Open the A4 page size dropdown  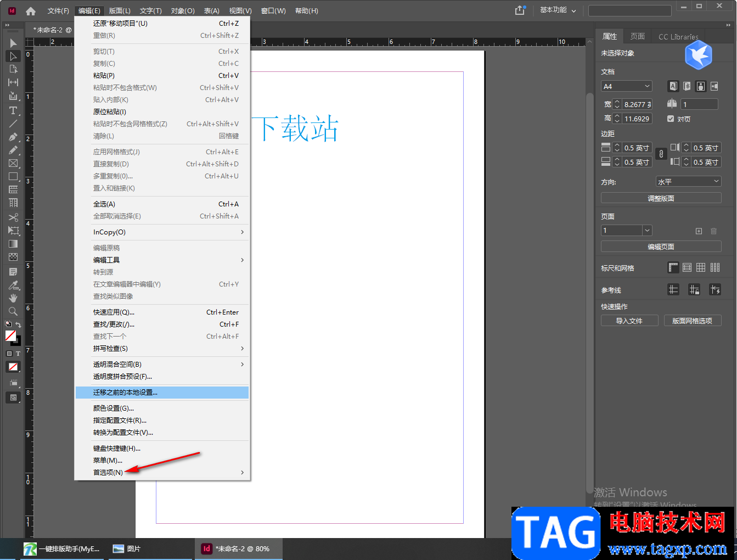pos(627,86)
